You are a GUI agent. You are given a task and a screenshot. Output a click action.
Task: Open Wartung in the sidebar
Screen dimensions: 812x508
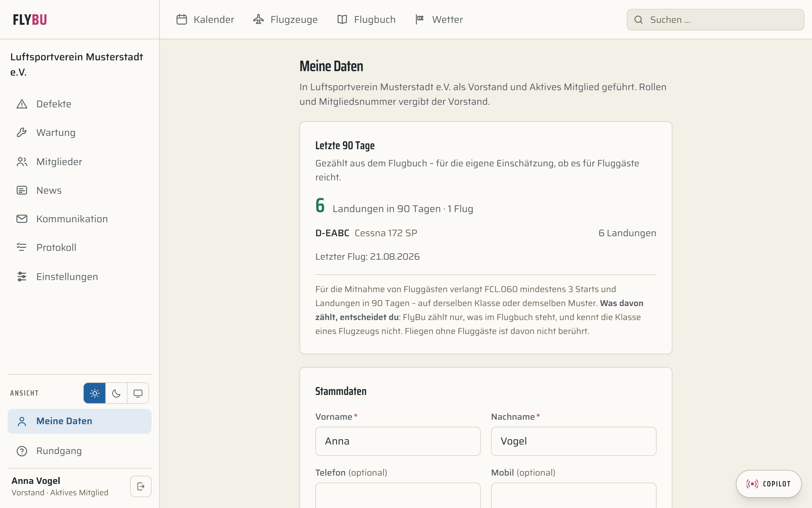point(80,132)
